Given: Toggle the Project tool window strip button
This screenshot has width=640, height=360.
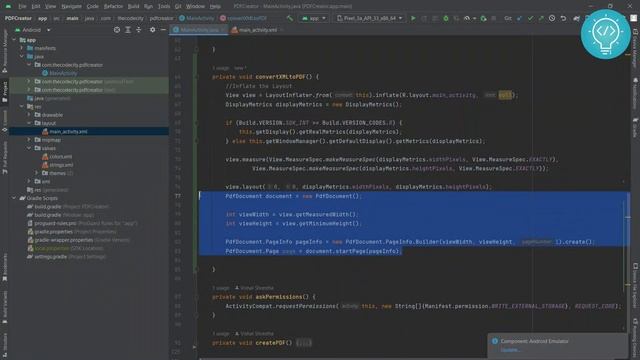Looking at the screenshot, I should tap(4, 92).
